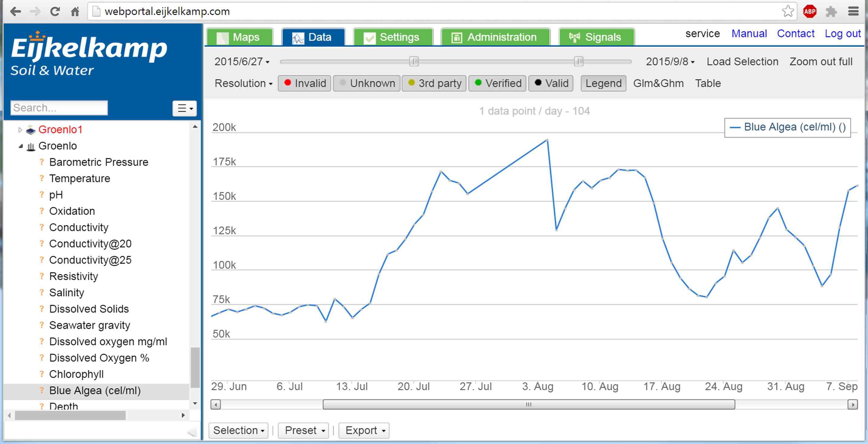The height and width of the screenshot is (444, 868).
Task: Click the browser reload icon
Action: [x=55, y=11]
